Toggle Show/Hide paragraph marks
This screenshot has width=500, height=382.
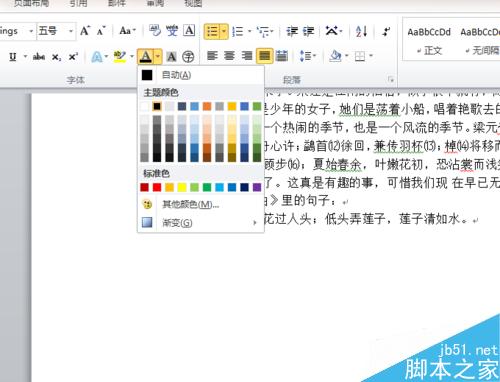(x=386, y=32)
